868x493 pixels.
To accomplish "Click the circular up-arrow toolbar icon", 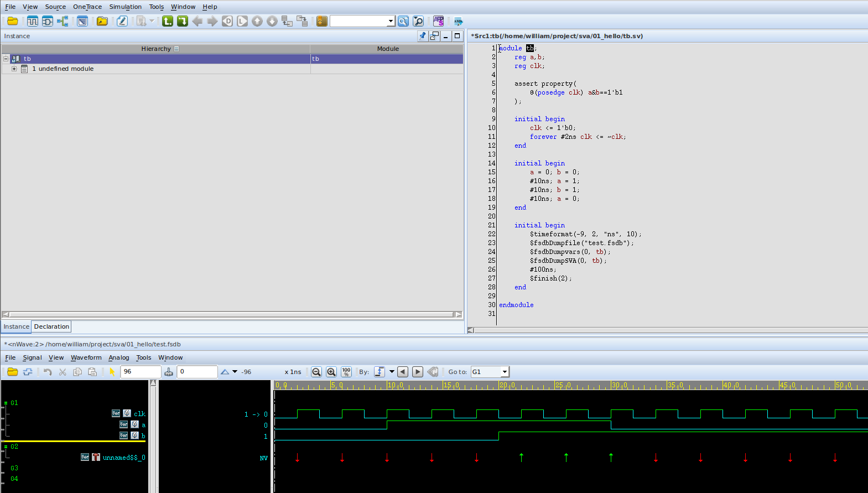I will (x=257, y=21).
